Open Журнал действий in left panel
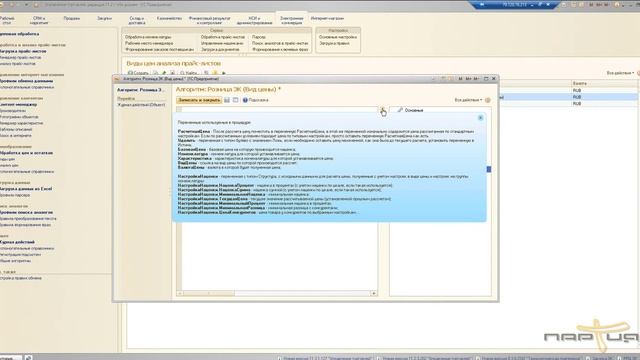This screenshot has height=360, width=640. click(17, 242)
